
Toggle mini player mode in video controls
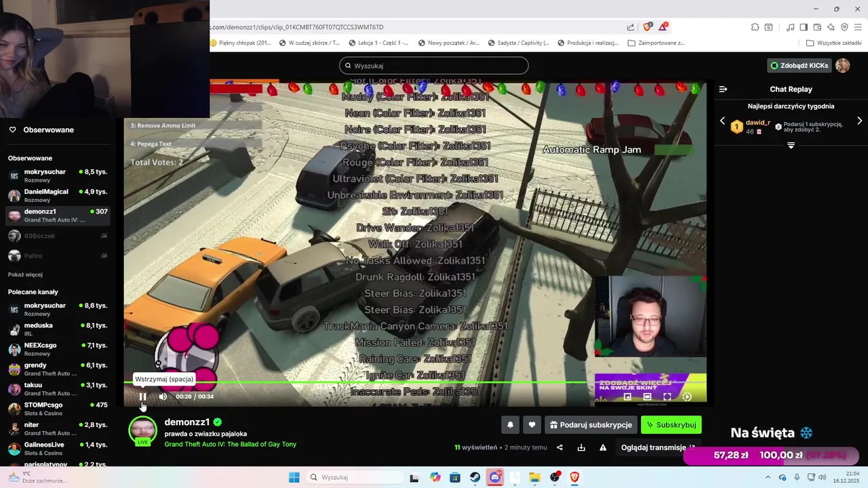point(627,396)
